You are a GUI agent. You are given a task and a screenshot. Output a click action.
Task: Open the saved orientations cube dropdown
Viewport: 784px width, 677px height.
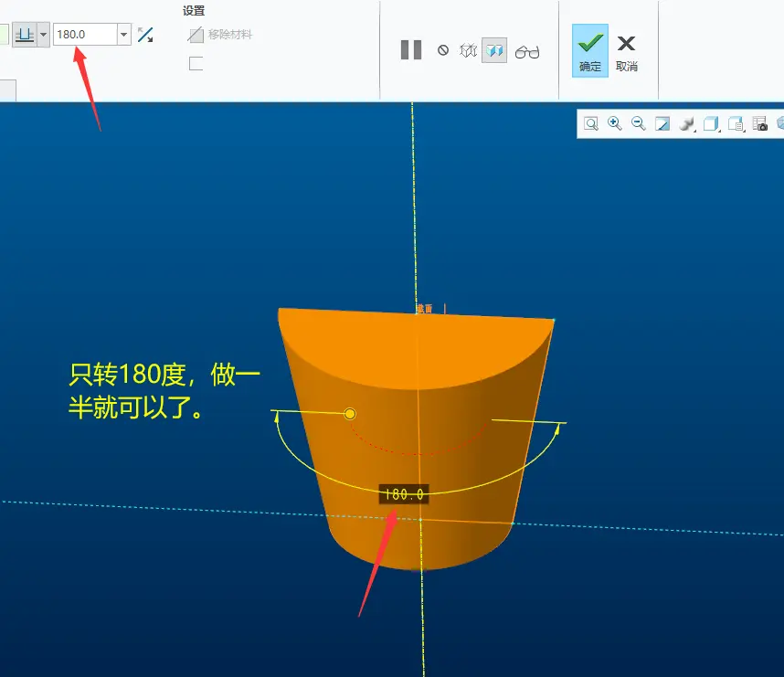[x=711, y=124]
